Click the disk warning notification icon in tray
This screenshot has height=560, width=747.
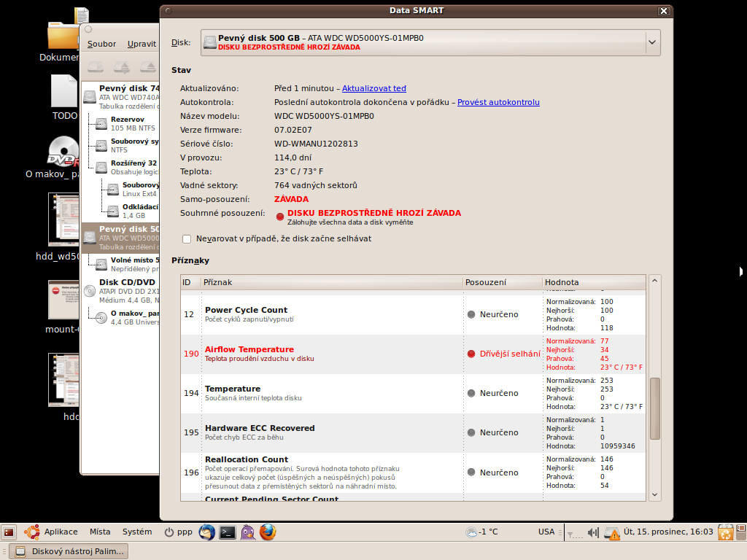[x=612, y=532]
